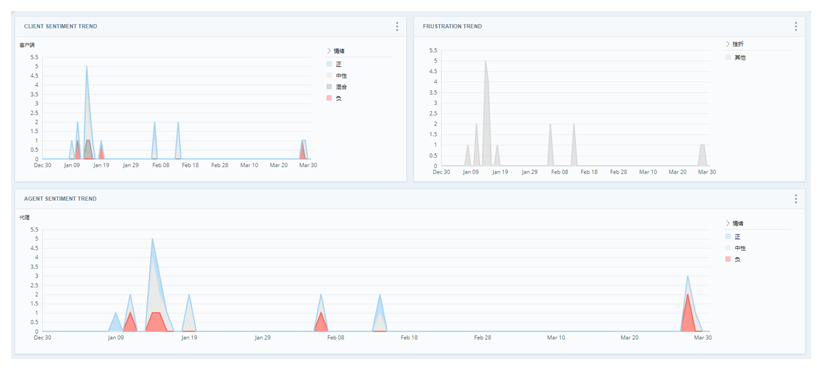This screenshot has height=371, width=823.
Task: Click red 负 swatch in client legend
Action: [329, 98]
